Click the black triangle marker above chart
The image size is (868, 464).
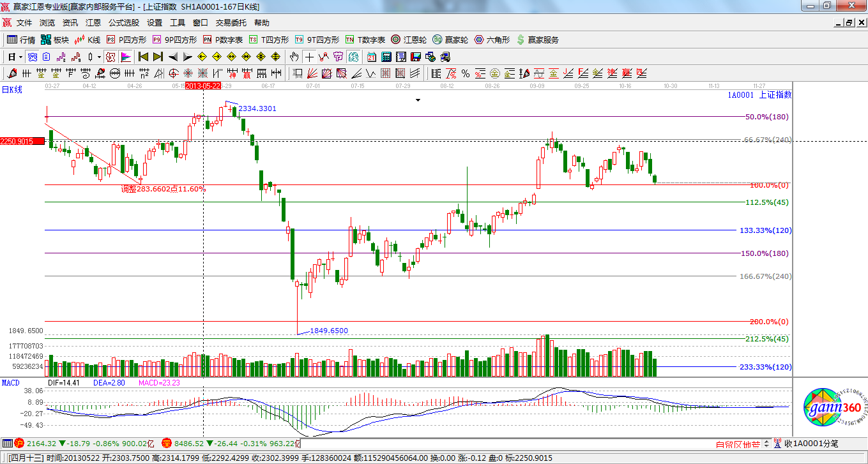pos(418,100)
